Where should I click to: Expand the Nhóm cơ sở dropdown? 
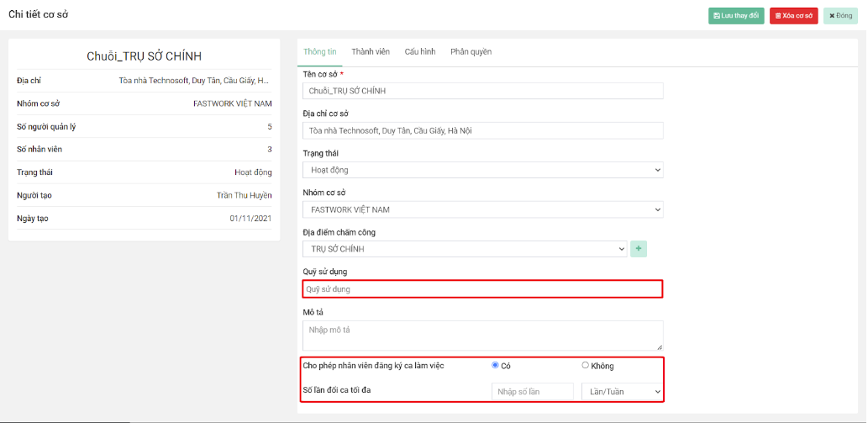[482, 209]
